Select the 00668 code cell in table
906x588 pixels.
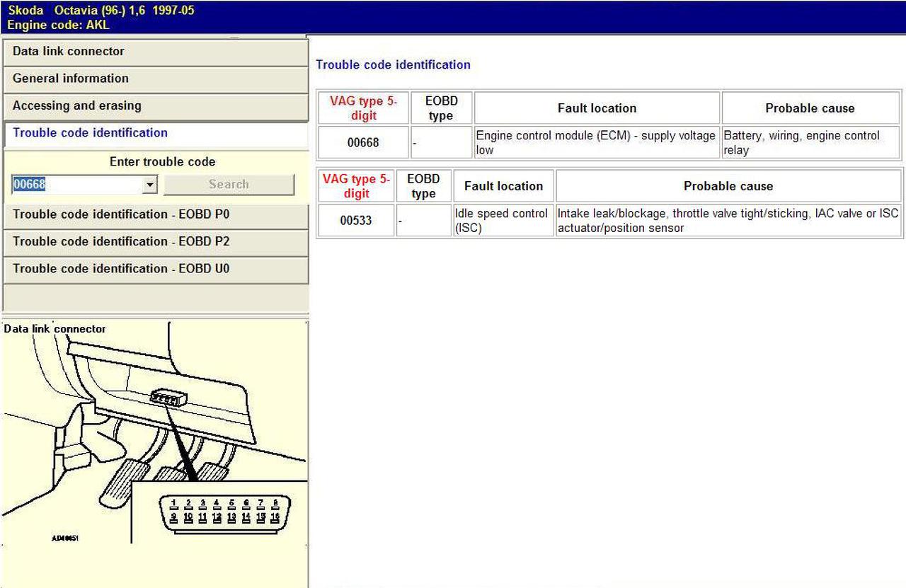coord(363,143)
